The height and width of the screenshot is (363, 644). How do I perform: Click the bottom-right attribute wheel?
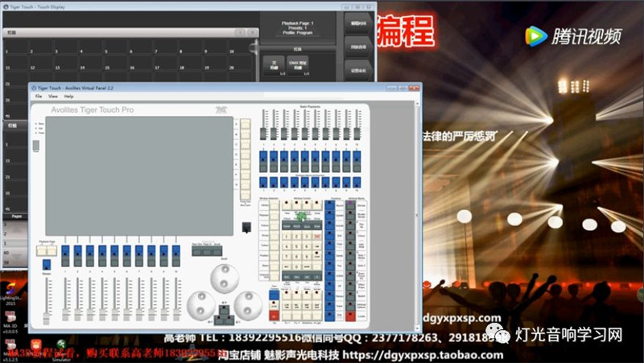click(x=248, y=305)
